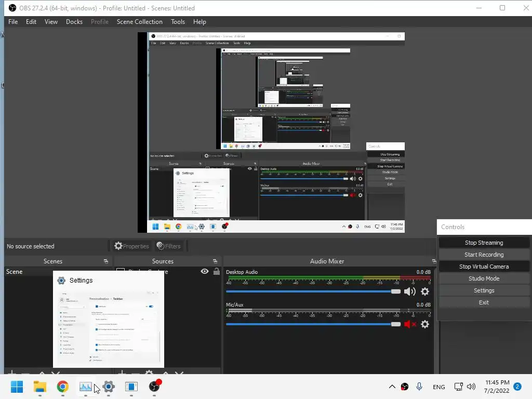Click the Desktop Audio 0.0 dB value
The image size is (532, 399).
tap(423, 272)
